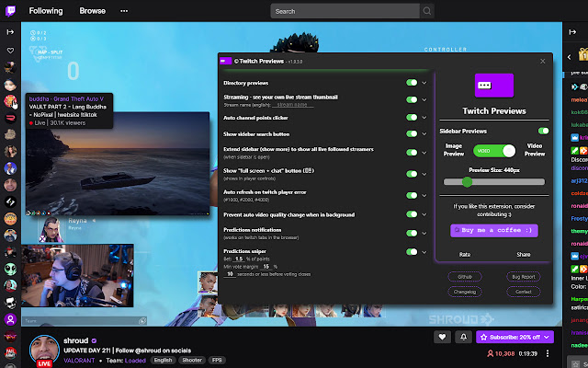
Task: Click the notification bell icon
Action: (x=464, y=337)
